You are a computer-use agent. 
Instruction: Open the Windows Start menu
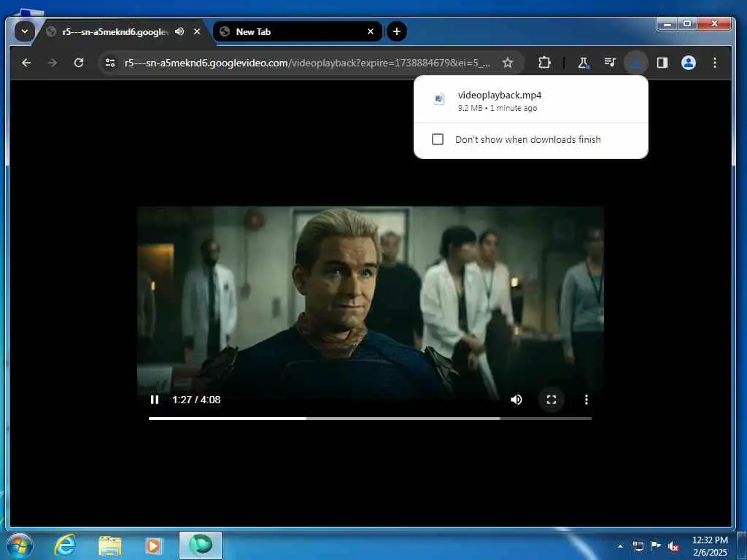20,545
